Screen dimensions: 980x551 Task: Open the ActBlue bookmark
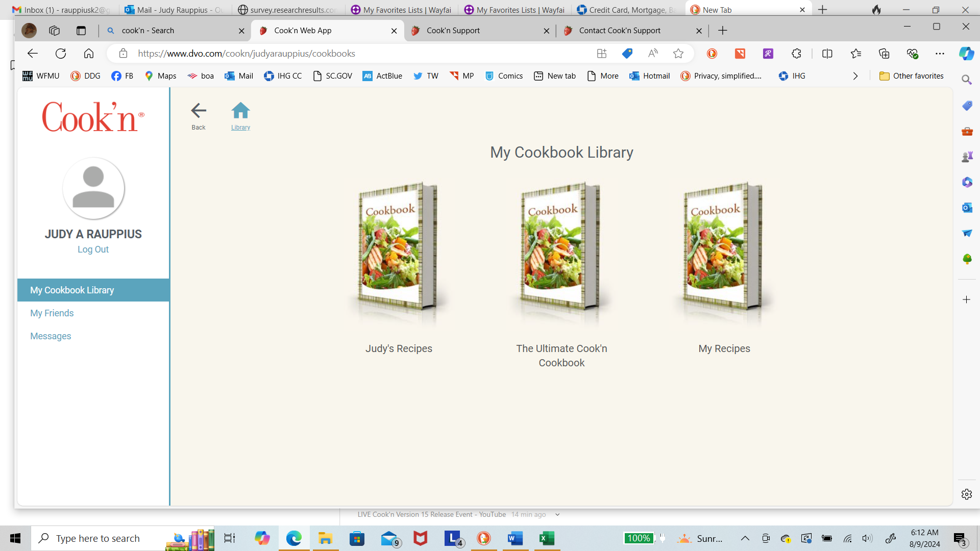[x=382, y=76]
